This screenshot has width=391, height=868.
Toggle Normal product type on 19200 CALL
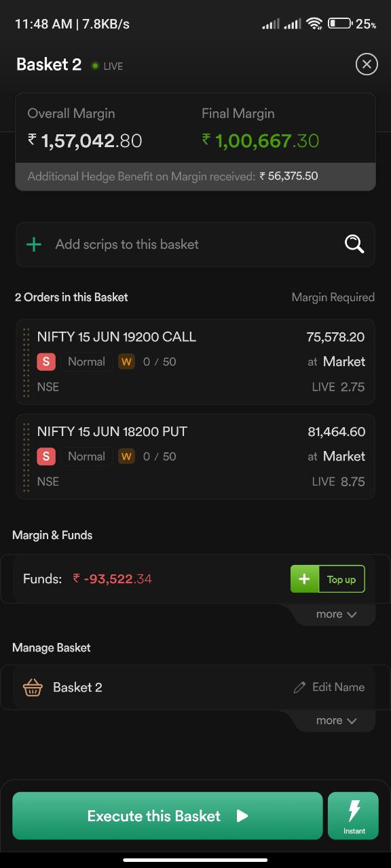(86, 361)
